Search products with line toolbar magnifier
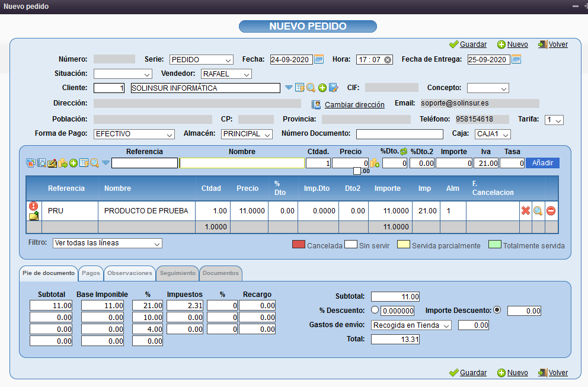 click(94, 163)
